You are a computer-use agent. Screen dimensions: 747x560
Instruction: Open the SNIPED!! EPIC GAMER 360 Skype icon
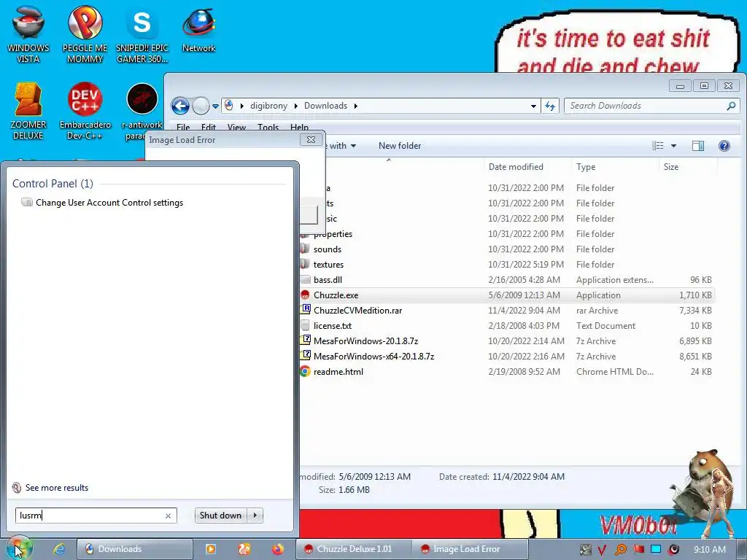click(x=142, y=35)
